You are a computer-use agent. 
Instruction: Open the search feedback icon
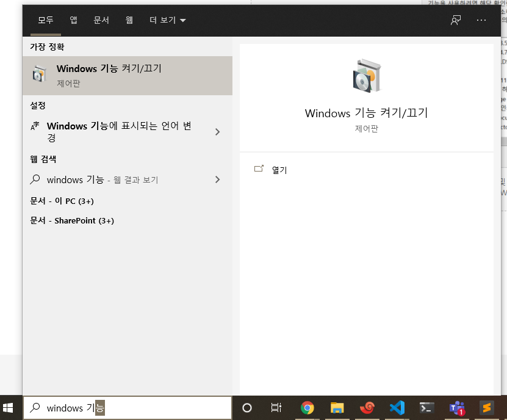click(456, 20)
